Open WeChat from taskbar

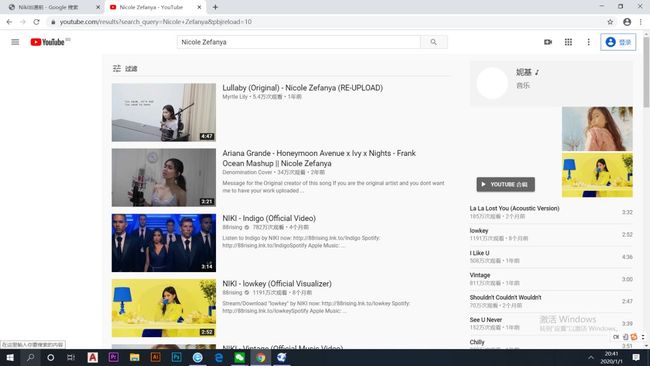(x=239, y=357)
